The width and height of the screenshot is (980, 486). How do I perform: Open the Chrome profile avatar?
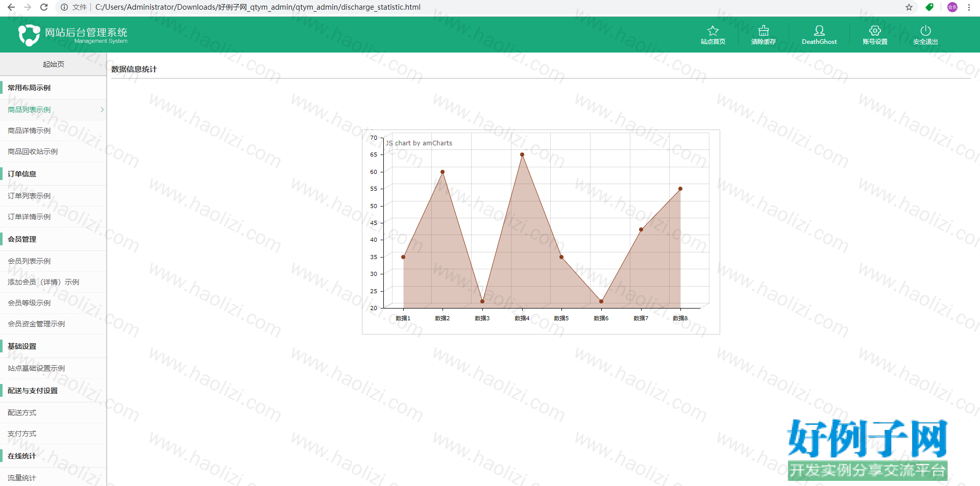[x=952, y=7]
